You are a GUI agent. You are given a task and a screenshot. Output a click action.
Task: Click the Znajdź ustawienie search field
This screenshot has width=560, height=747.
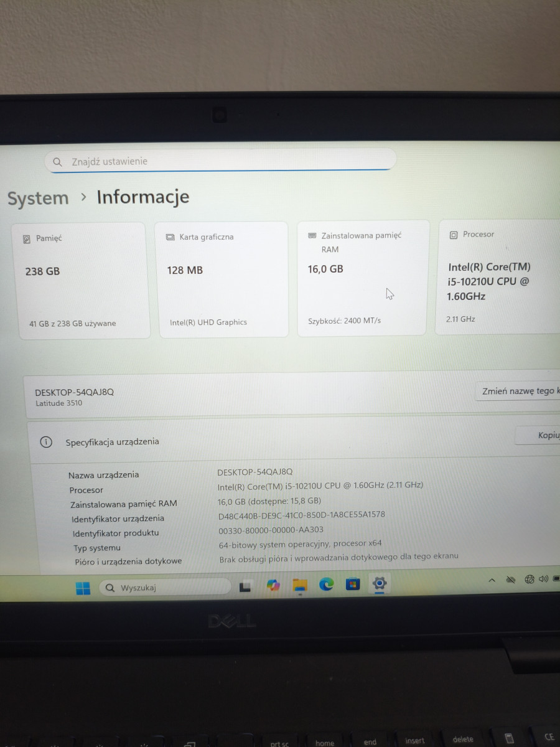221,161
